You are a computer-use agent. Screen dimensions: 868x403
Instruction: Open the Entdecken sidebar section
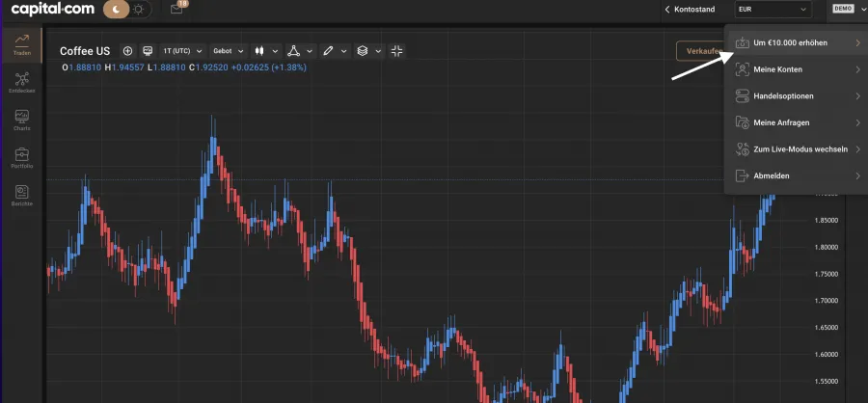click(x=21, y=82)
